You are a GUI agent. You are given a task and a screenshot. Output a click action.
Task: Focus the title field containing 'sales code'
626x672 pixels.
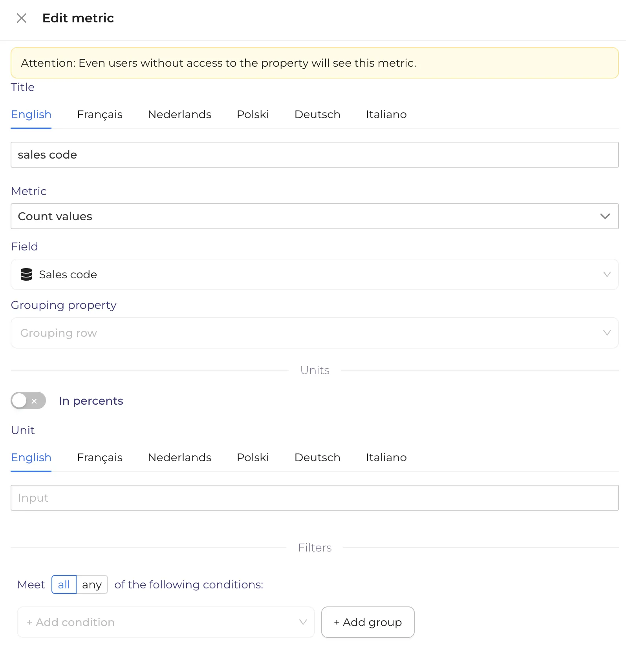(315, 155)
